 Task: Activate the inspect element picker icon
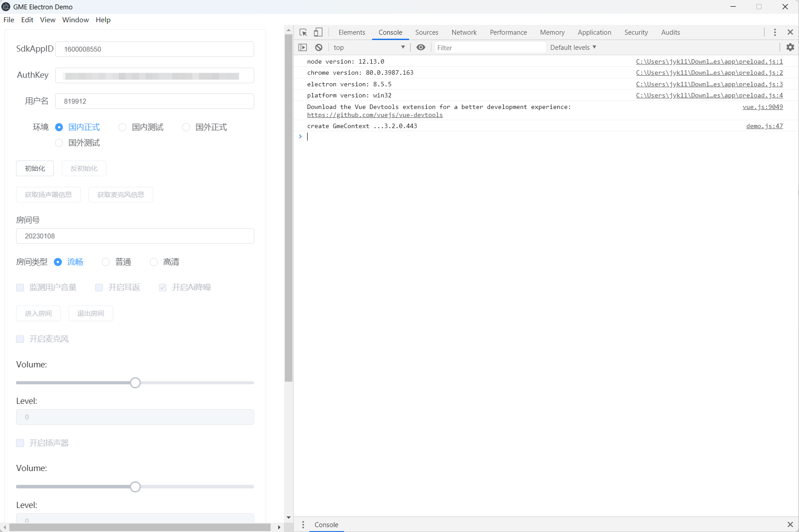tap(303, 32)
